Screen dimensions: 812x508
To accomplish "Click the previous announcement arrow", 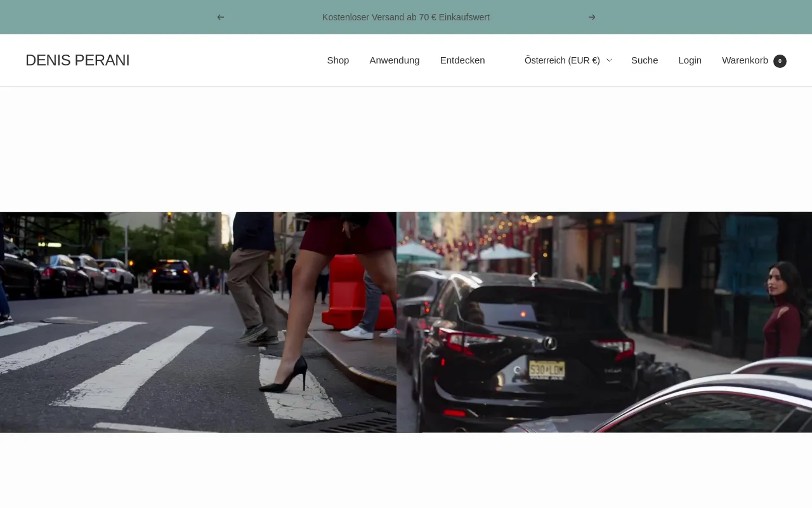I will [x=221, y=17].
